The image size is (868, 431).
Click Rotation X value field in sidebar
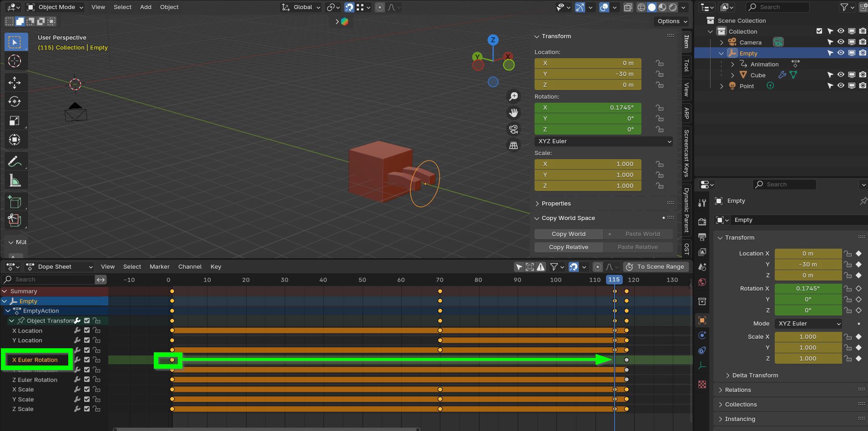(x=588, y=108)
